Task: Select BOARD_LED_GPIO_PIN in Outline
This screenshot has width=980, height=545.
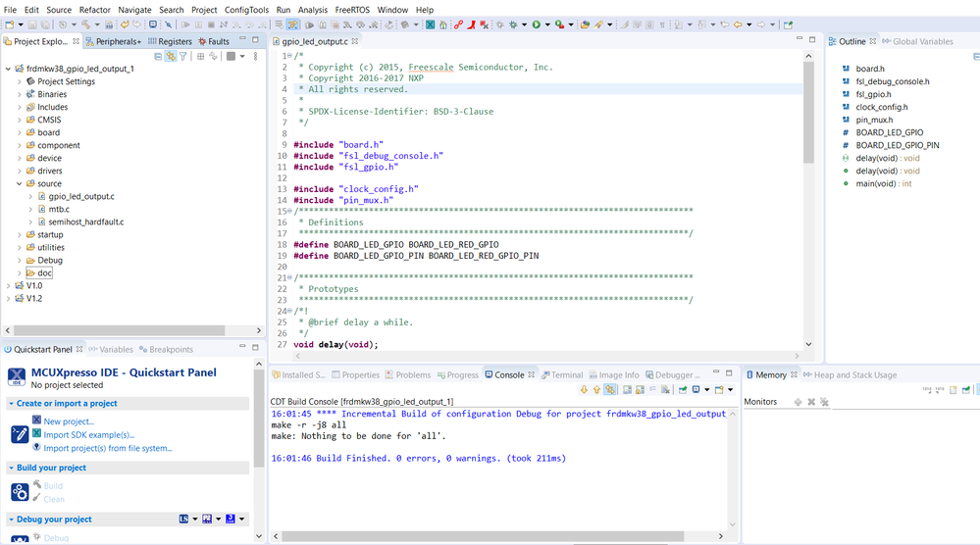Action: click(898, 145)
